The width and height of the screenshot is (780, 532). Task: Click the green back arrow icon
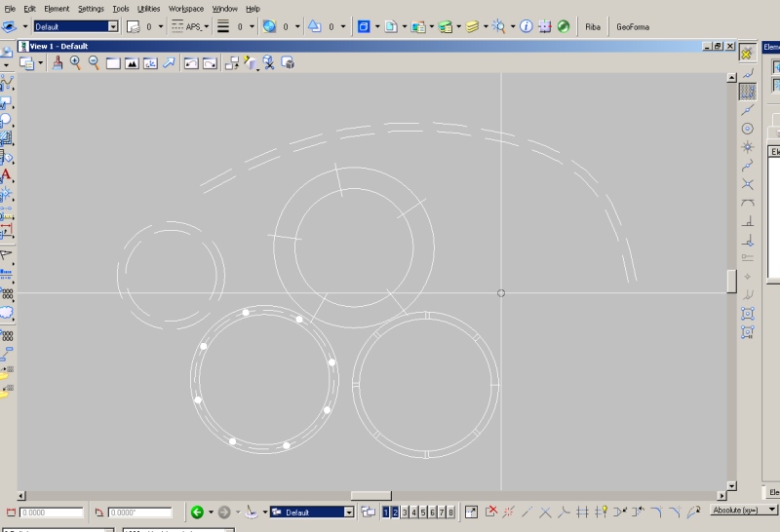click(197, 513)
